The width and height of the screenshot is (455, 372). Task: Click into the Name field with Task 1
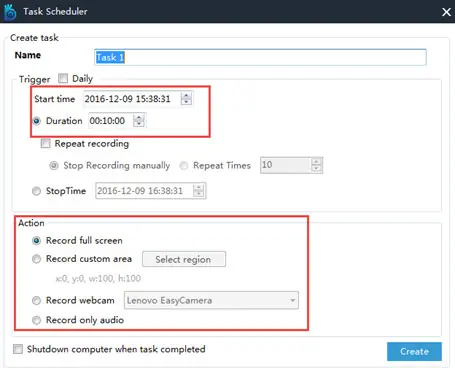tap(260, 57)
